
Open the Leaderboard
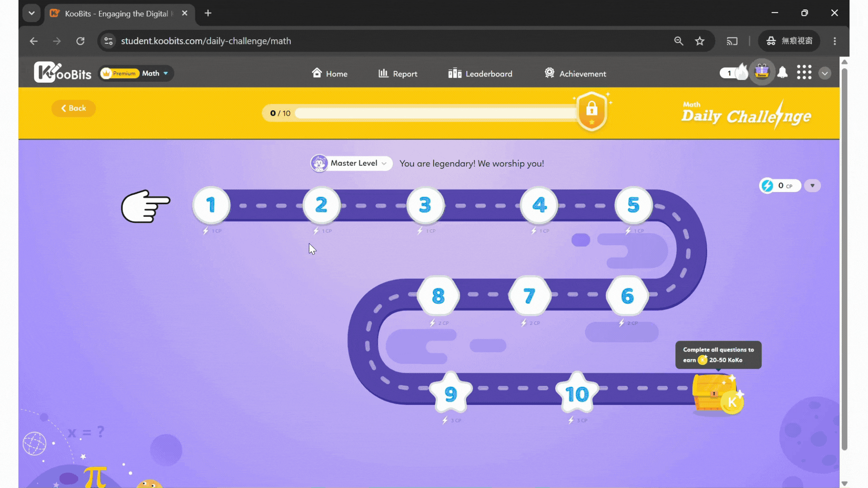click(480, 73)
